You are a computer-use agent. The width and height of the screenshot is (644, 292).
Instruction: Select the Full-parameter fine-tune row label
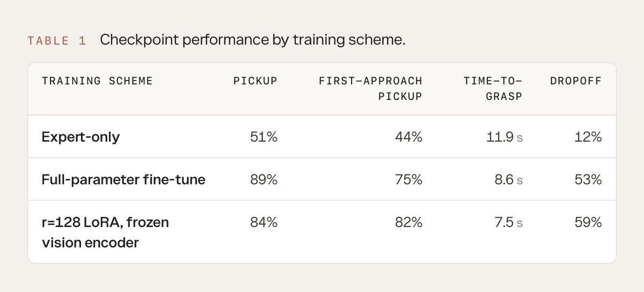[x=123, y=179]
